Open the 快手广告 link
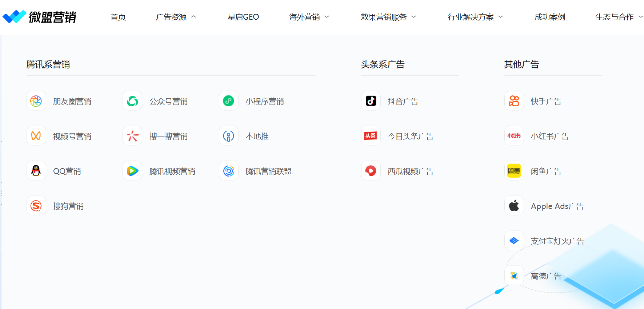The width and height of the screenshot is (644, 309). 546,102
